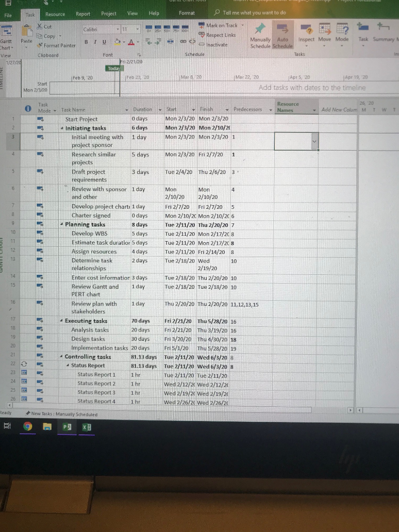Toggle Bold formatting

86,42
